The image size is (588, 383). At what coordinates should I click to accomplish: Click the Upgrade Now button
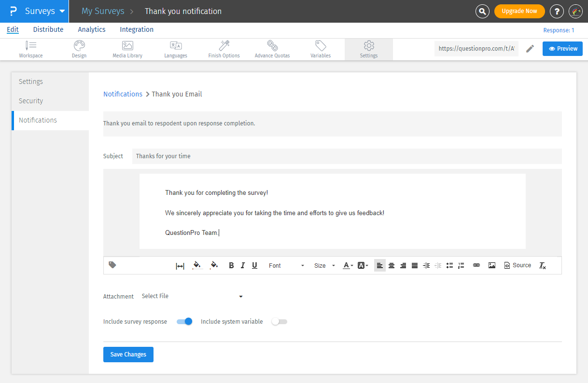(519, 11)
